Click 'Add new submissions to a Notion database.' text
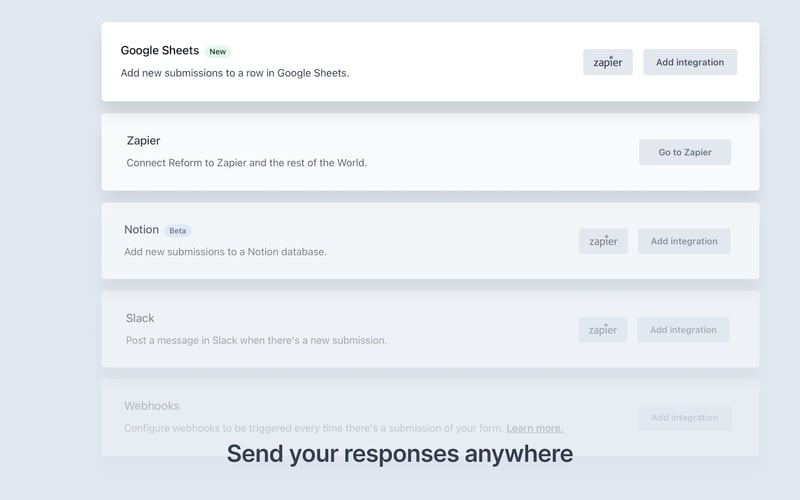 click(x=225, y=252)
